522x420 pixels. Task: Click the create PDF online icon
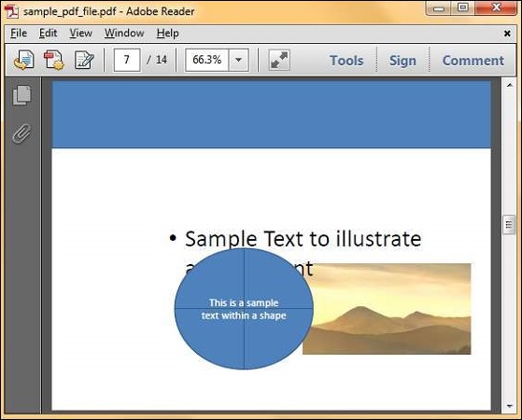coord(54,61)
